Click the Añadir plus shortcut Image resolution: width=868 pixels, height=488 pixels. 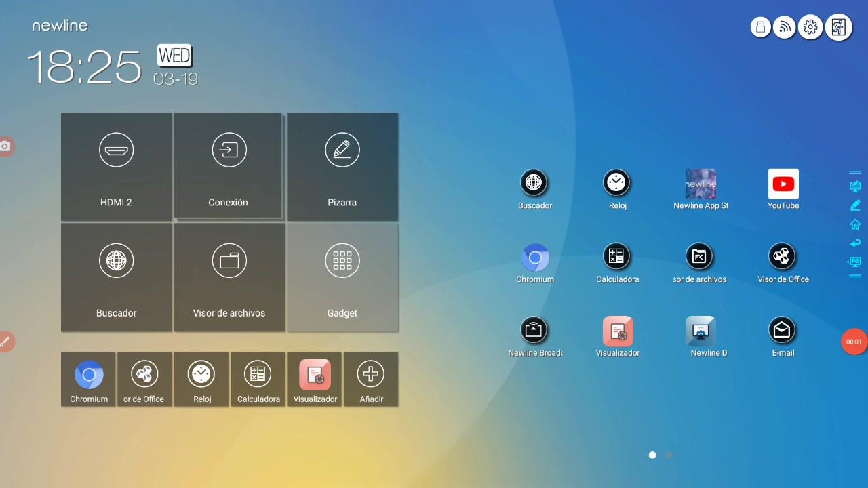371,379
